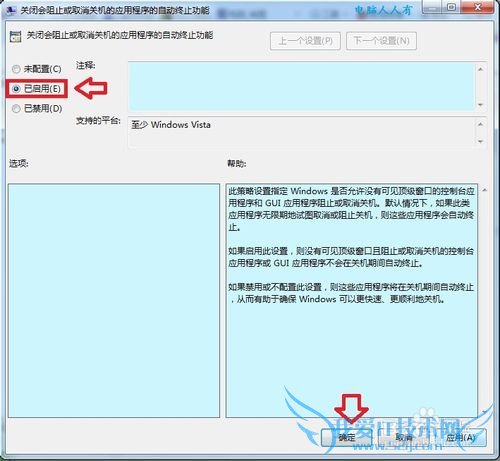Click the 注释 label
Viewport: 500px width, 461px height.
pyautogui.click(x=86, y=65)
